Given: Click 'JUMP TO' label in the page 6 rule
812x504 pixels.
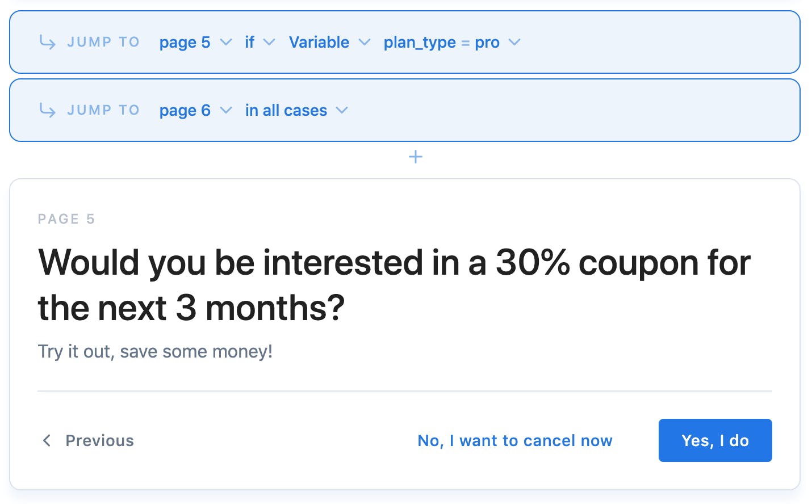Looking at the screenshot, I should coord(103,110).
